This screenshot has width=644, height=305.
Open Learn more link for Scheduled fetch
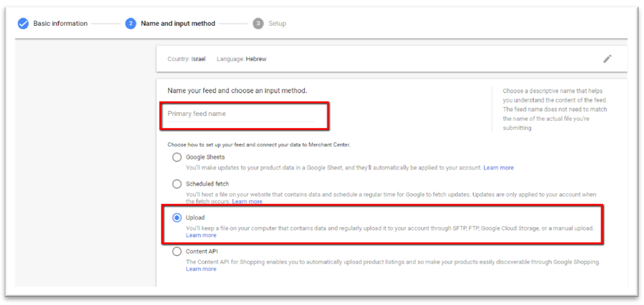click(247, 201)
